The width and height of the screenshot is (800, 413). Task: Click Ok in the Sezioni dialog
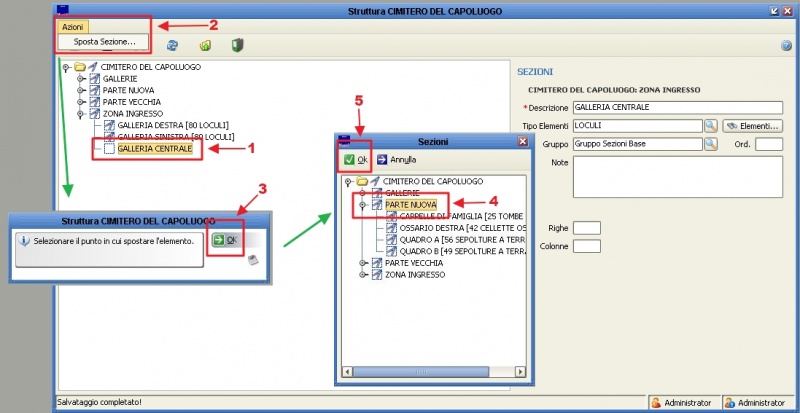(x=356, y=160)
